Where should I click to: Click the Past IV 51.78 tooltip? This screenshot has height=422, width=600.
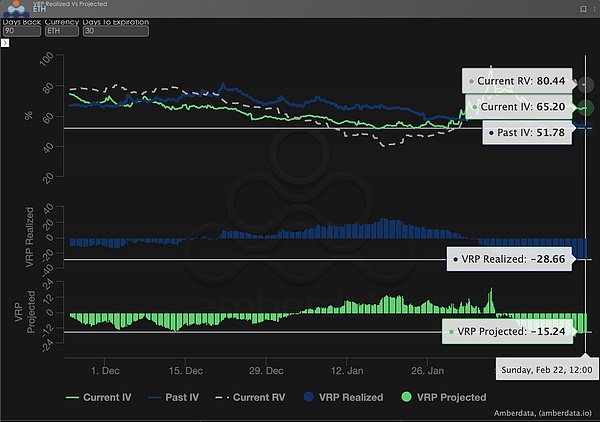coord(527,132)
